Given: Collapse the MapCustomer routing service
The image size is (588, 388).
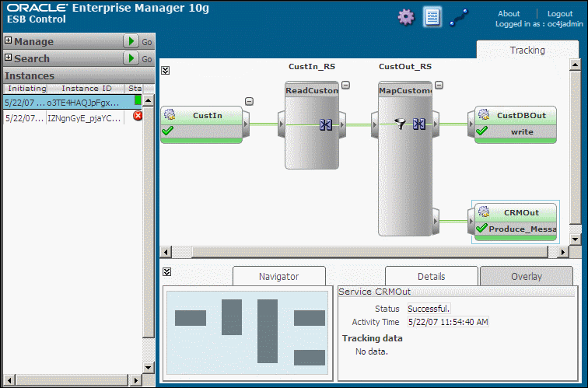Looking at the screenshot, I should (439, 85).
